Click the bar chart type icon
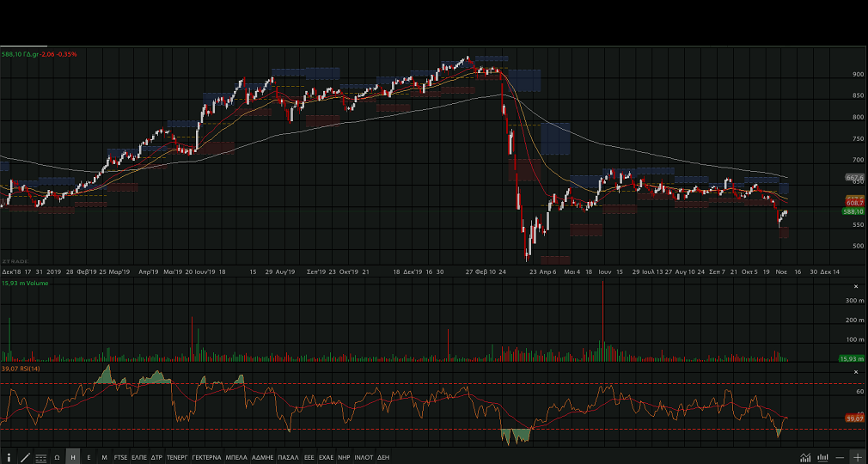The height and width of the screenshot is (464, 868). point(823,457)
